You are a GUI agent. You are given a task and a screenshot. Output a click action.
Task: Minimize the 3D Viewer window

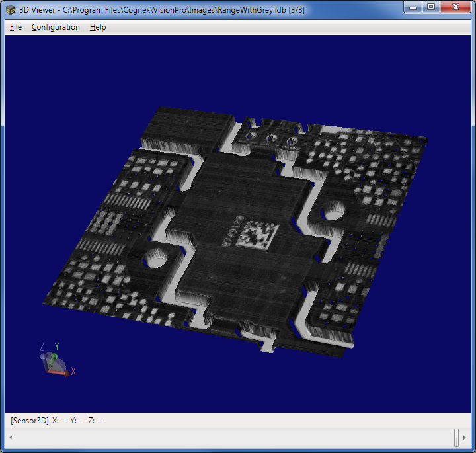pos(413,7)
